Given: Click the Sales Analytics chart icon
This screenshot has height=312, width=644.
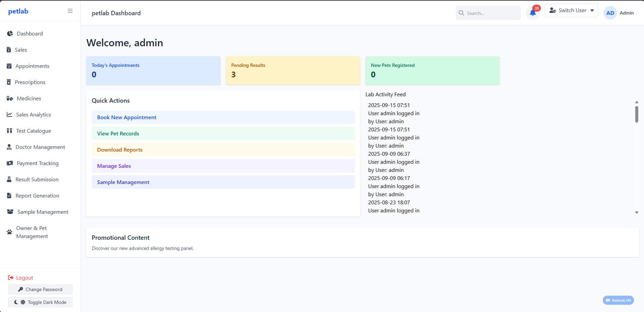Looking at the screenshot, I should (x=9, y=114).
